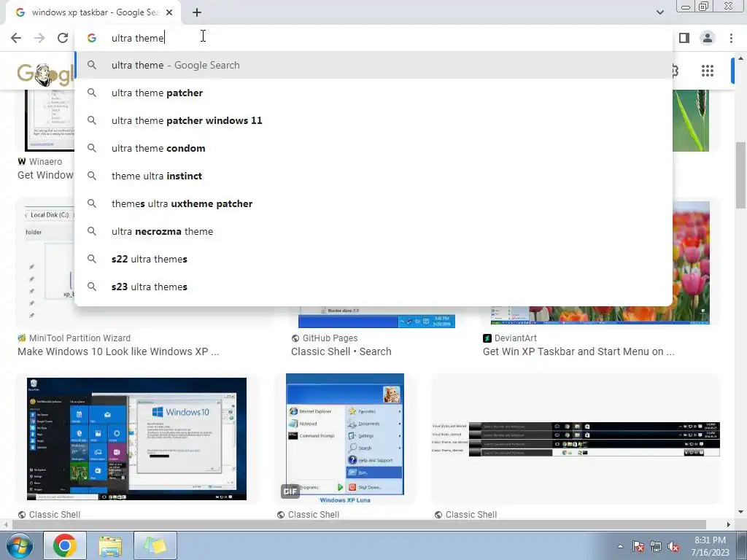Click the GitHub Pages source label
This screenshot has height=560, width=747.
pyautogui.click(x=330, y=338)
